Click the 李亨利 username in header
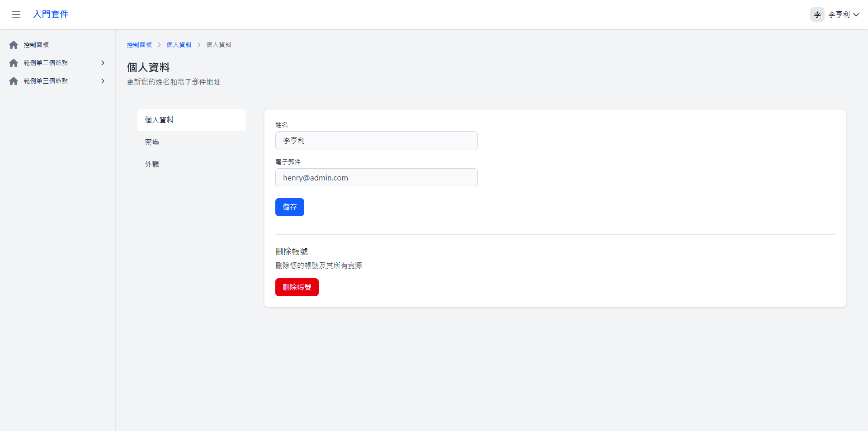Viewport: 868px width, 431px height. pyautogui.click(x=839, y=14)
